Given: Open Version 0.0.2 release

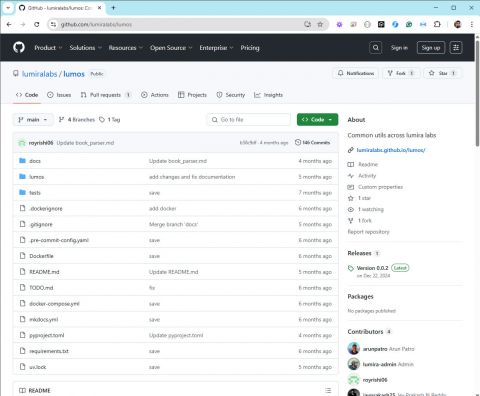Looking at the screenshot, I should tap(372, 268).
